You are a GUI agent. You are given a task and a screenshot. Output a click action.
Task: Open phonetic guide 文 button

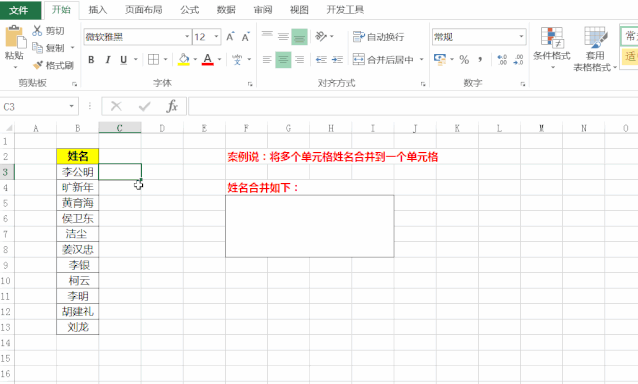coord(237,60)
